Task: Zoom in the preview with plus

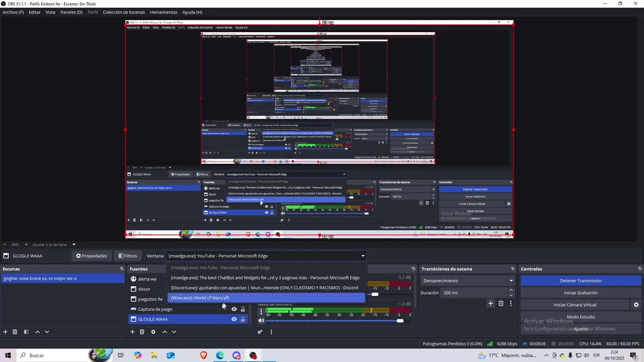Action: pyautogui.click(x=27, y=245)
